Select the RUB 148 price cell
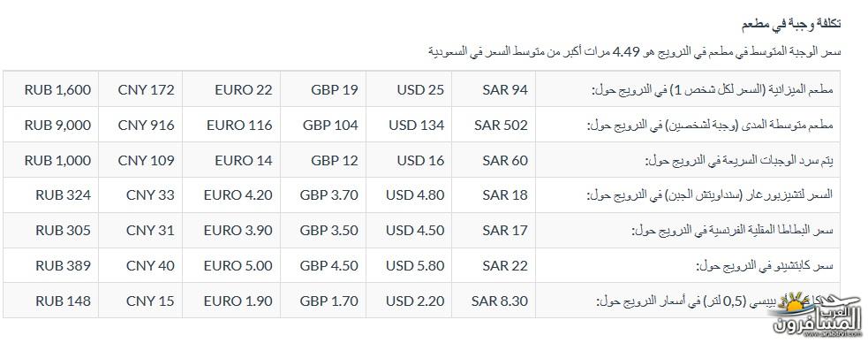The image size is (868, 343). (x=51, y=301)
